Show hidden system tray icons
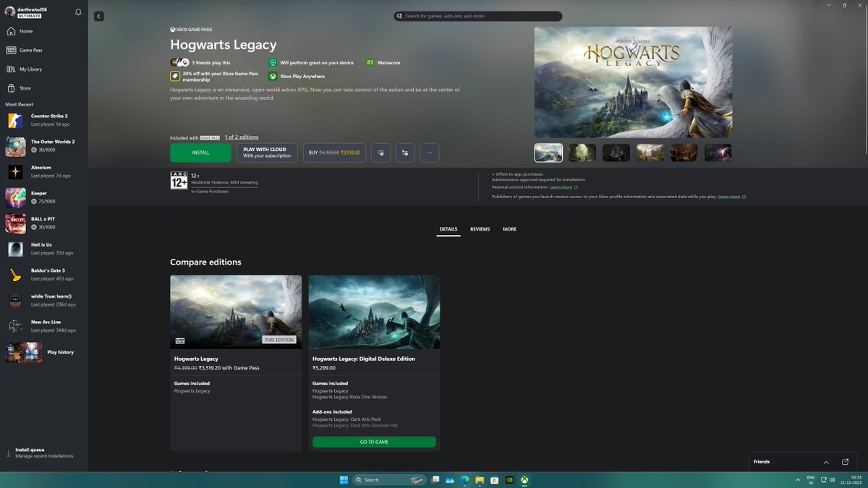The height and width of the screenshot is (488, 868). [797, 479]
